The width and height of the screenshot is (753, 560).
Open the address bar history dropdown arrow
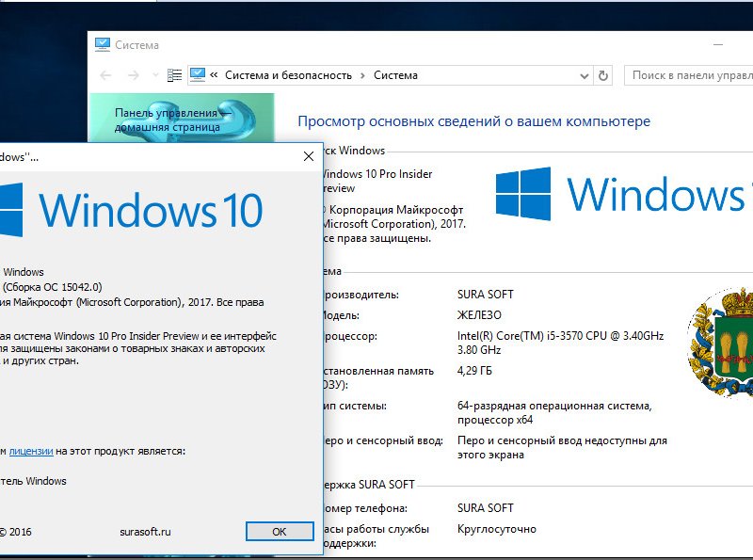tap(584, 76)
